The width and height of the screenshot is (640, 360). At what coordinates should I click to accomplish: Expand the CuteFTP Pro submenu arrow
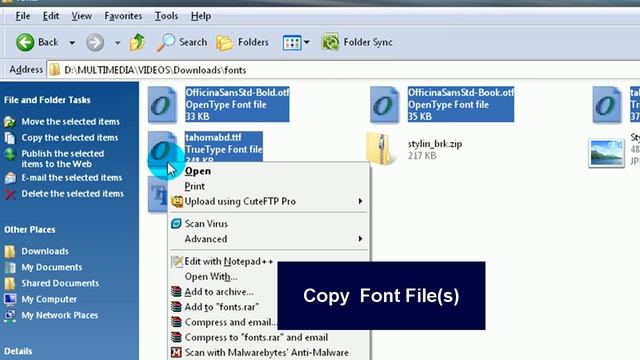pyautogui.click(x=360, y=201)
